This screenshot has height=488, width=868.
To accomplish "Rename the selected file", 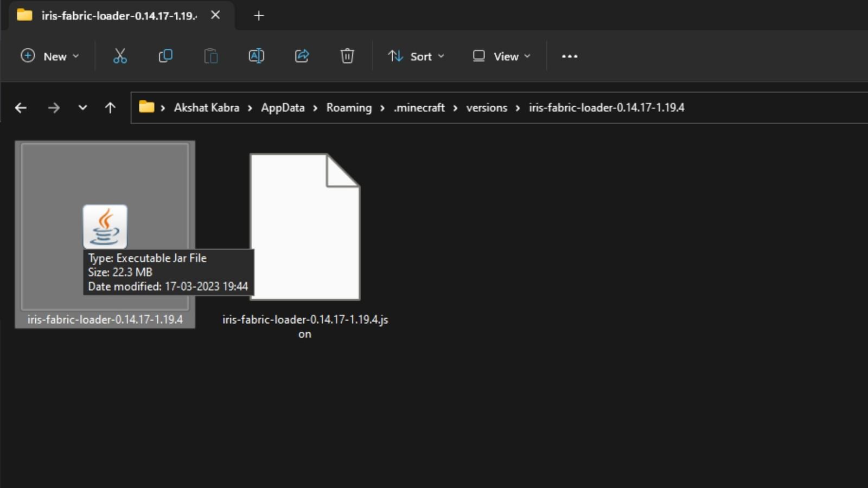I will pos(256,56).
